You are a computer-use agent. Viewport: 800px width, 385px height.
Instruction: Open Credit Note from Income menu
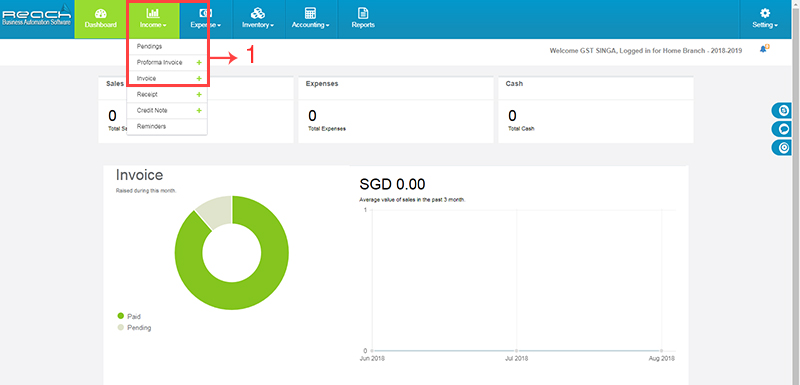(152, 110)
